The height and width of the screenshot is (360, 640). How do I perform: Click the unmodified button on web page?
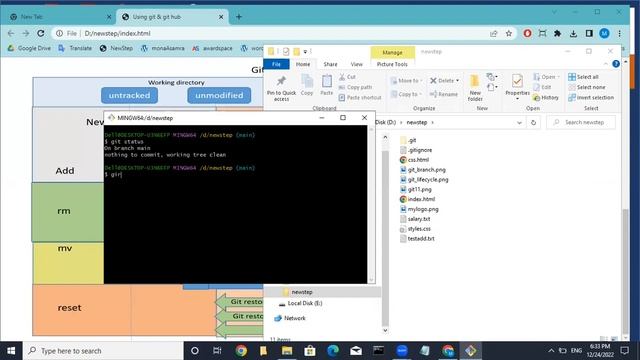pyautogui.click(x=219, y=96)
